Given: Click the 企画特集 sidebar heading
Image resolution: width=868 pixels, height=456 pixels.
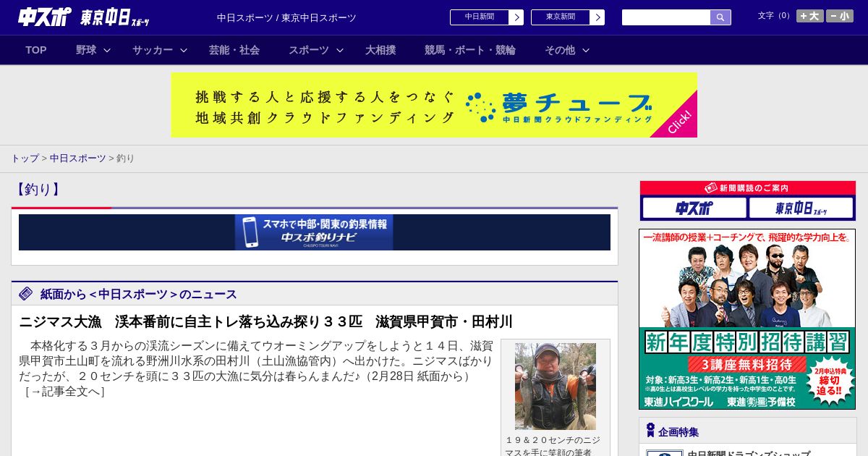Looking at the screenshot, I should (678, 432).
